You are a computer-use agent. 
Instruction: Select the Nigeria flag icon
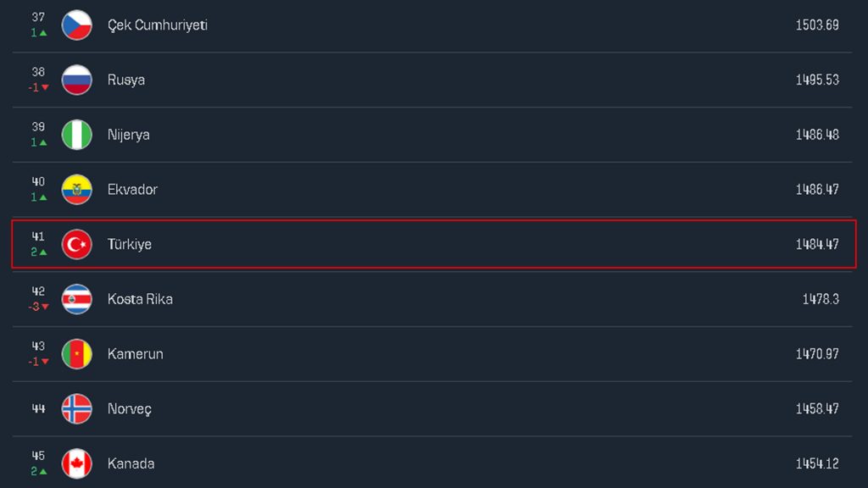click(x=77, y=135)
